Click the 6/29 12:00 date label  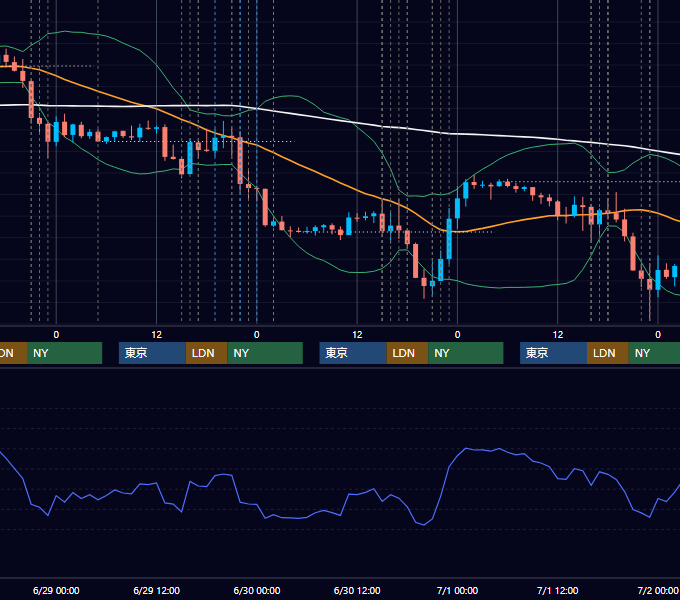156,590
